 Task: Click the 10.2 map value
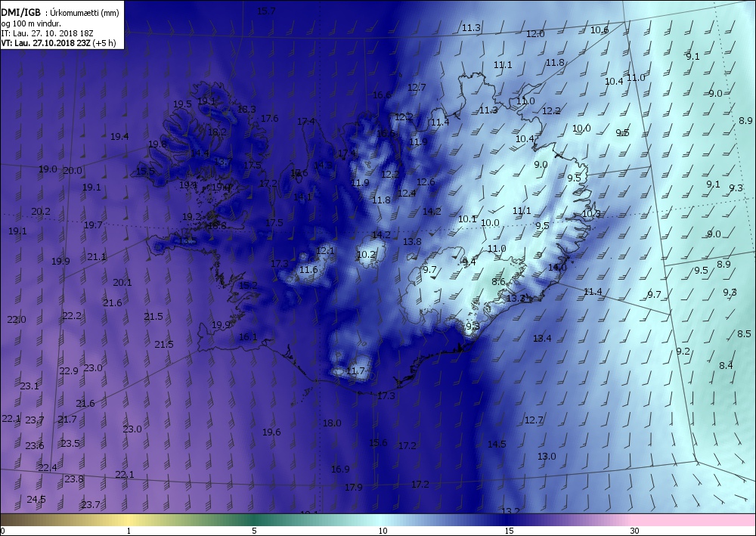tap(366, 255)
